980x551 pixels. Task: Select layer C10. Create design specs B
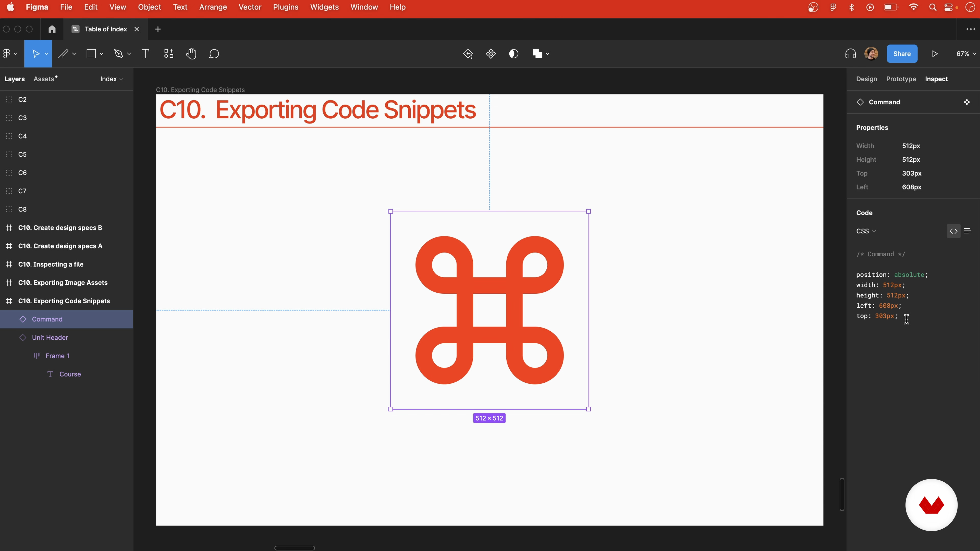[67, 228]
